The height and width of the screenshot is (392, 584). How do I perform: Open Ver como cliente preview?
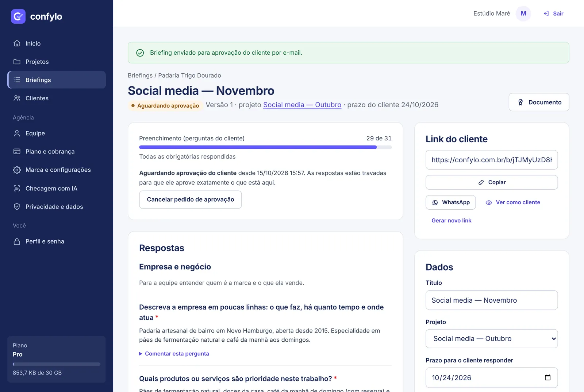[513, 202]
